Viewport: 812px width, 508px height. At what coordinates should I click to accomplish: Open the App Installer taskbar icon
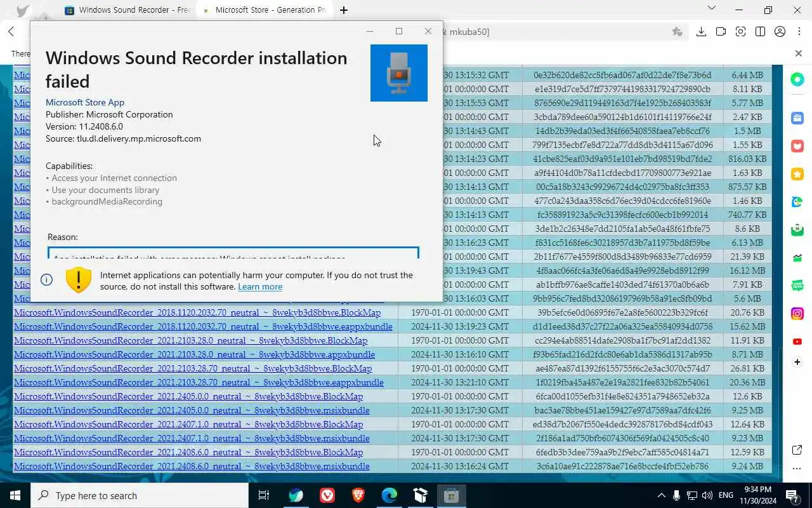tap(420, 495)
